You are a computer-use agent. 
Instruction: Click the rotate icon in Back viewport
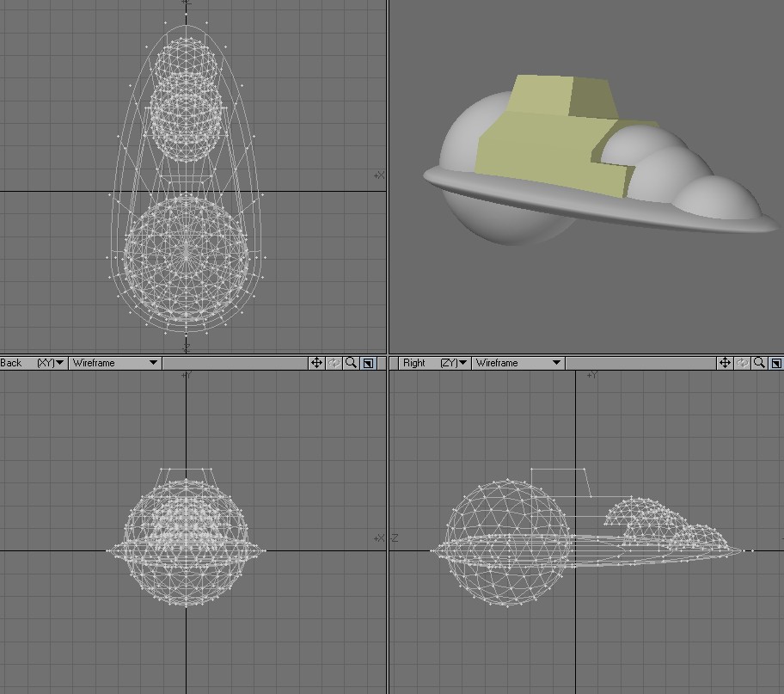coord(334,363)
